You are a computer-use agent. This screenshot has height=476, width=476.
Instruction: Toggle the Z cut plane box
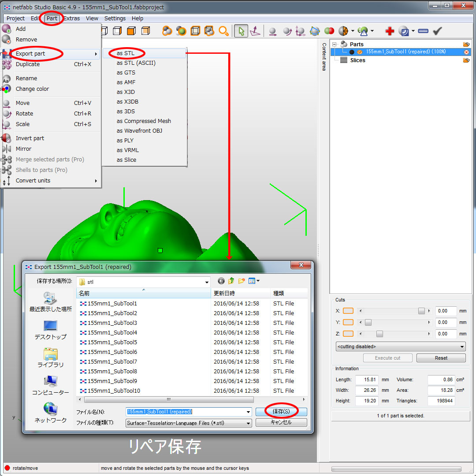point(348,334)
